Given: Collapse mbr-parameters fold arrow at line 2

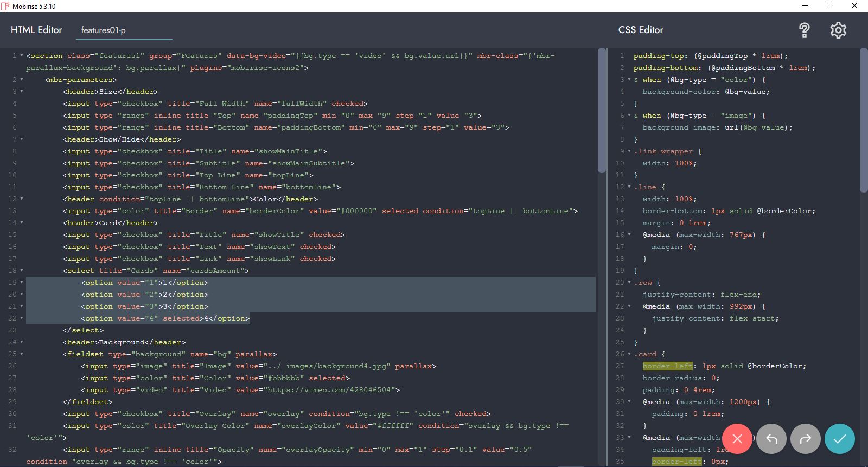Looking at the screenshot, I should click(22, 80).
